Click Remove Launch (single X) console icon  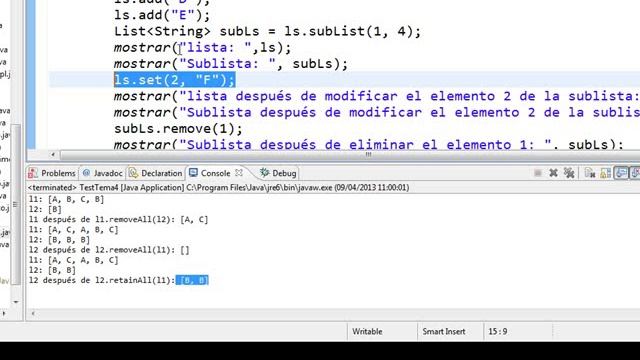[x=553, y=173]
